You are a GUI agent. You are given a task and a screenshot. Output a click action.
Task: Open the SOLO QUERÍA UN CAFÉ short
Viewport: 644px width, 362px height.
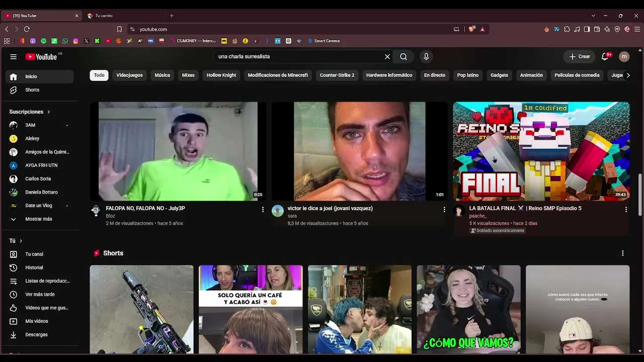251,309
